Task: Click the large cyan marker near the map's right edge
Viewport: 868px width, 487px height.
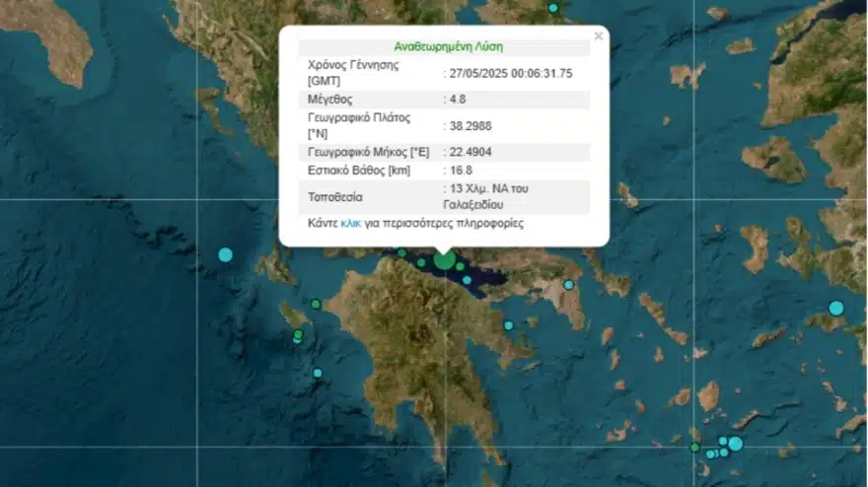Action: click(836, 308)
